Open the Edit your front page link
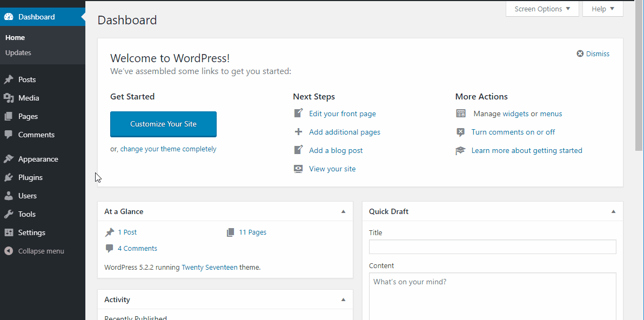644x320 pixels. pos(343,114)
